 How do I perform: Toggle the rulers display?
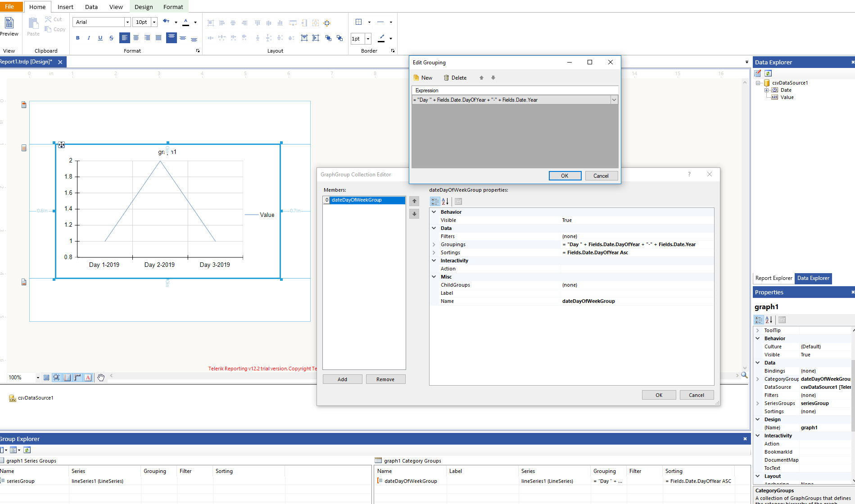(77, 378)
